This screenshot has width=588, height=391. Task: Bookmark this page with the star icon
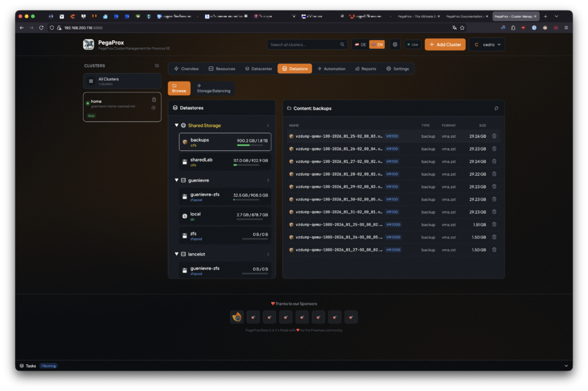pos(462,28)
